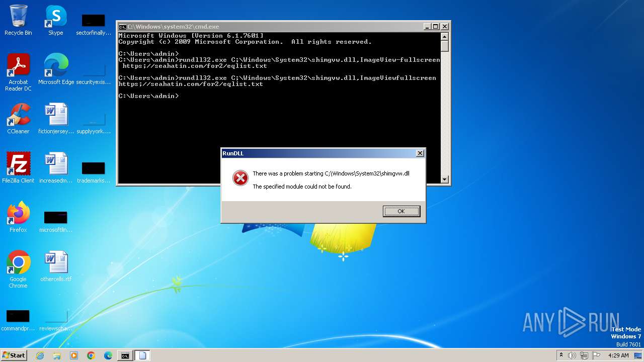The image size is (644, 362).
Task: Launch CCleaner desktop shortcut
Action: [x=18, y=119]
